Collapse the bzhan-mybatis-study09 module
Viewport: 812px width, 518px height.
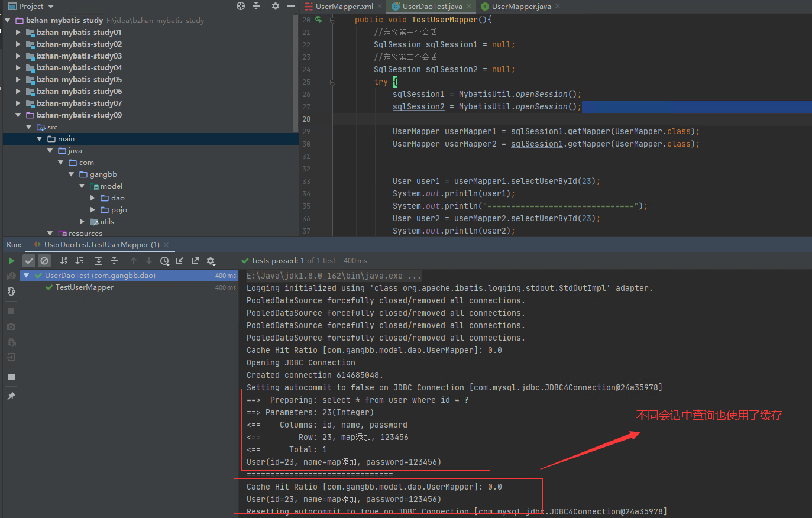click(x=18, y=115)
